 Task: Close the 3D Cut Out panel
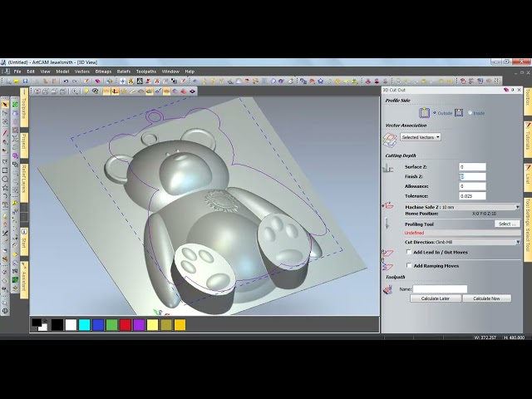pos(519,90)
